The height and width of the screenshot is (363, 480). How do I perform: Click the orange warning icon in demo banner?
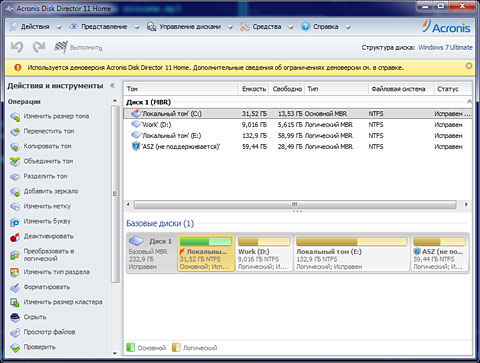tap(17, 68)
